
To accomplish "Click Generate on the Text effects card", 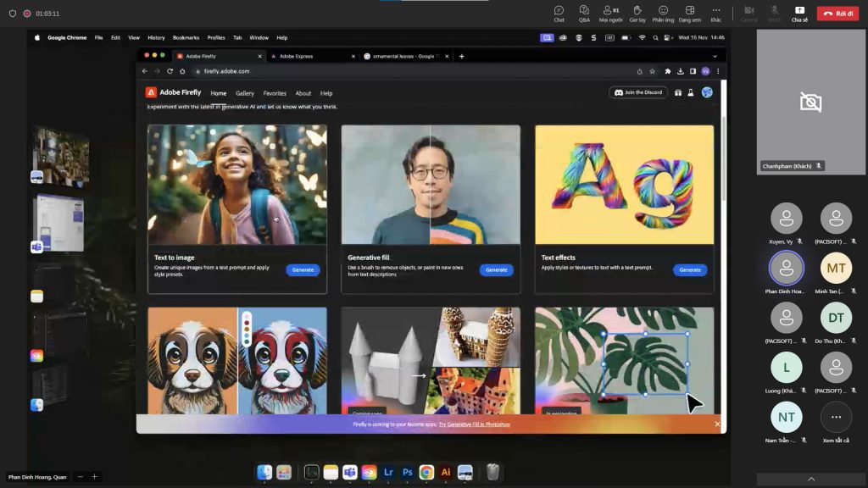I will [x=690, y=270].
